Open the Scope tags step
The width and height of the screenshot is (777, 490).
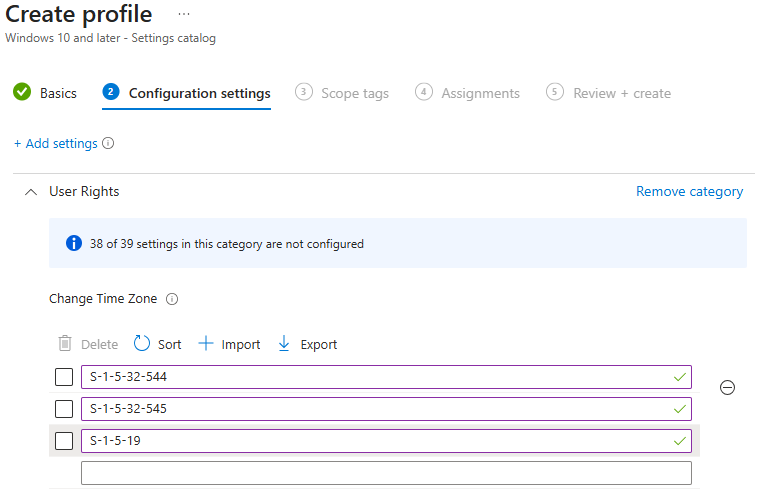[342, 93]
